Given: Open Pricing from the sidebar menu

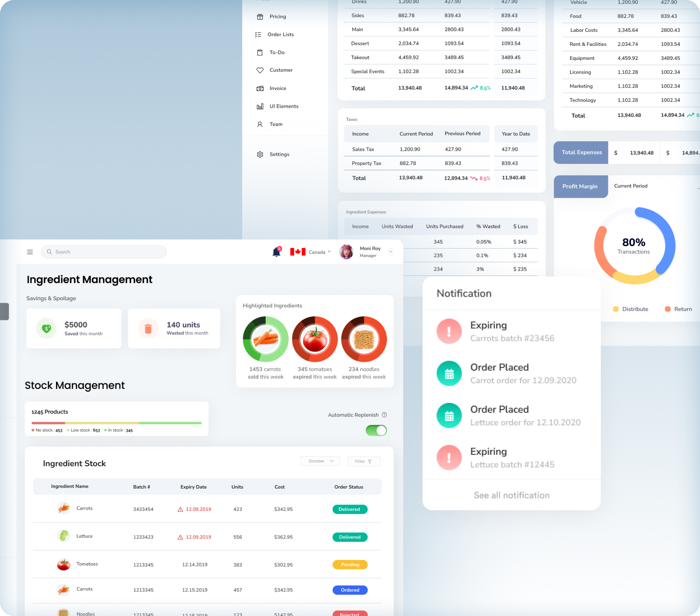Looking at the screenshot, I should [260, 16].
